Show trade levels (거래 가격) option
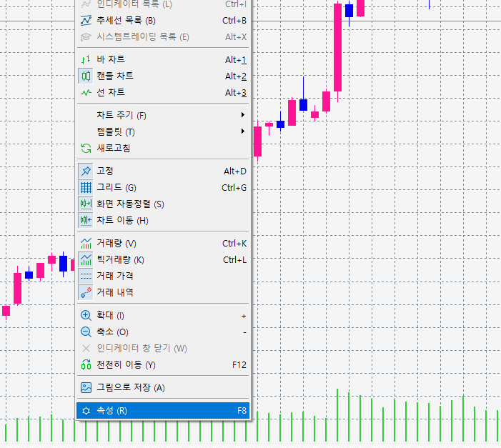Image resolution: width=501 pixels, height=448 pixels. tap(114, 276)
